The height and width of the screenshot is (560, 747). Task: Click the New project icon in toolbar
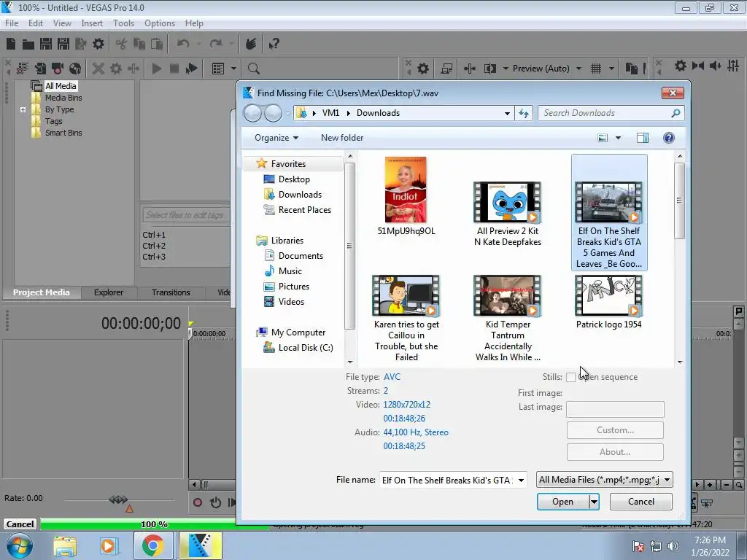pyautogui.click(x=11, y=44)
